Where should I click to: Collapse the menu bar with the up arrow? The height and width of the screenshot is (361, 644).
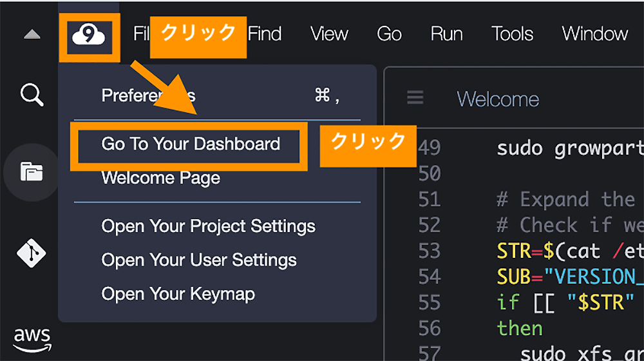(32, 34)
